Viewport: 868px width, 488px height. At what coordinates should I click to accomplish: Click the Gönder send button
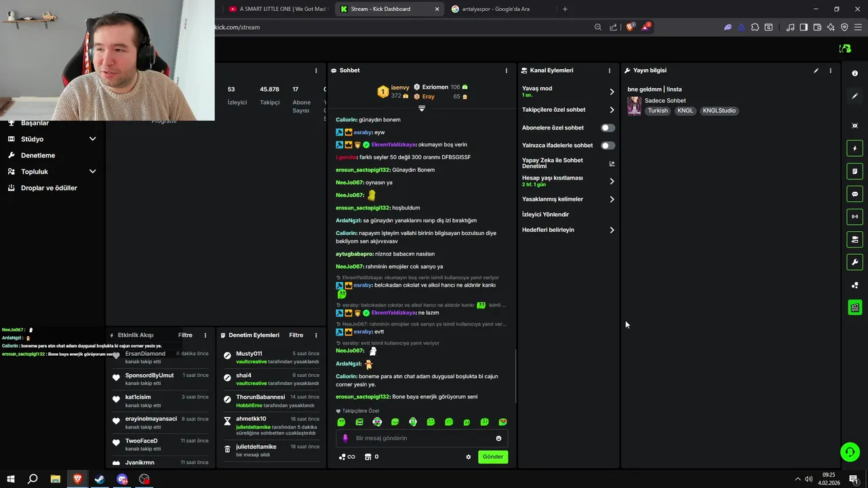[493, 457]
